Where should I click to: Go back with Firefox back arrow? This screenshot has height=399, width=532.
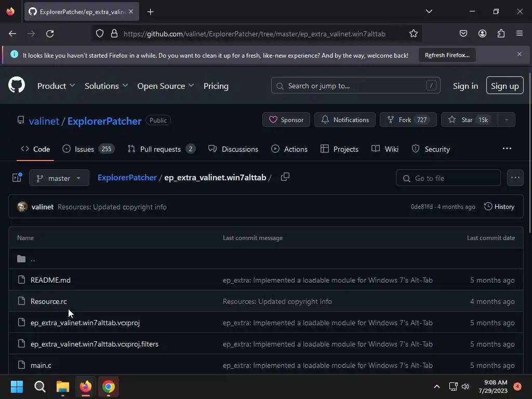pyautogui.click(x=12, y=34)
